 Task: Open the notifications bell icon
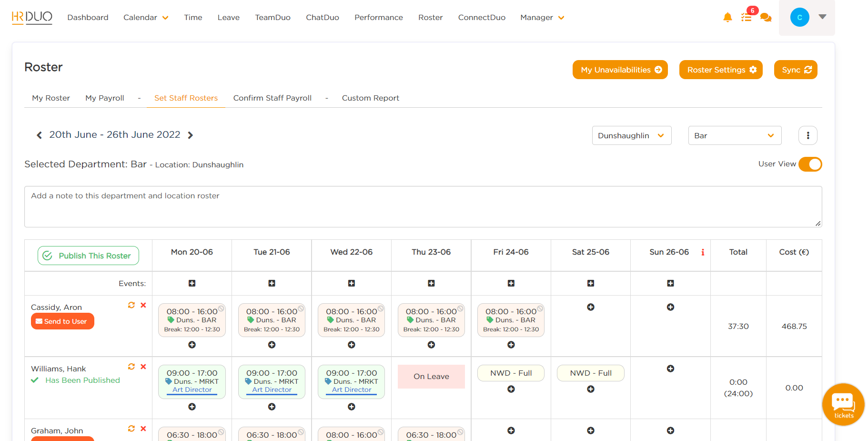pyautogui.click(x=727, y=17)
